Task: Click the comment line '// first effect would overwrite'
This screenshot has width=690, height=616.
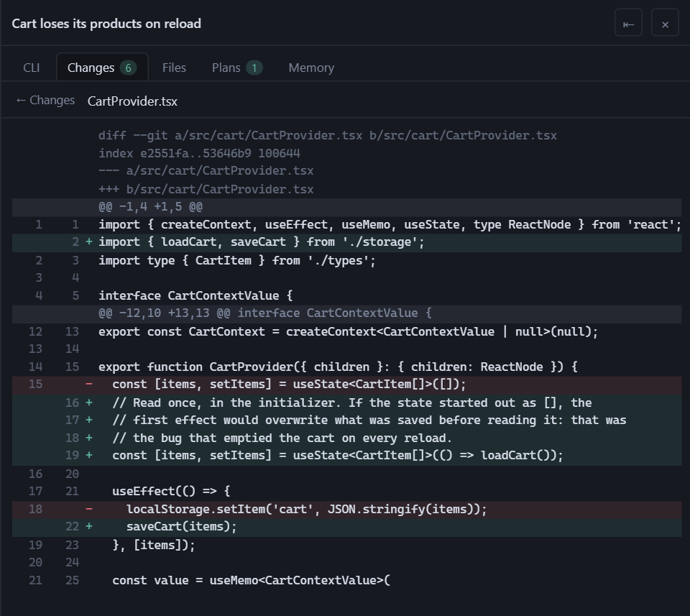Action: tap(346, 420)
